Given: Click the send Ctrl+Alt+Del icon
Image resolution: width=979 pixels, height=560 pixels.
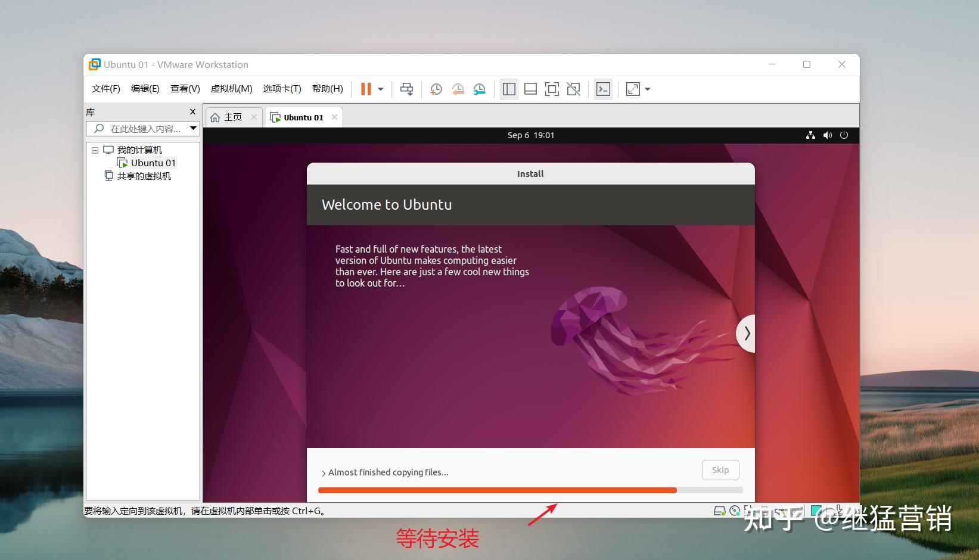Looking at the screenshot, I should coord(407,89).
